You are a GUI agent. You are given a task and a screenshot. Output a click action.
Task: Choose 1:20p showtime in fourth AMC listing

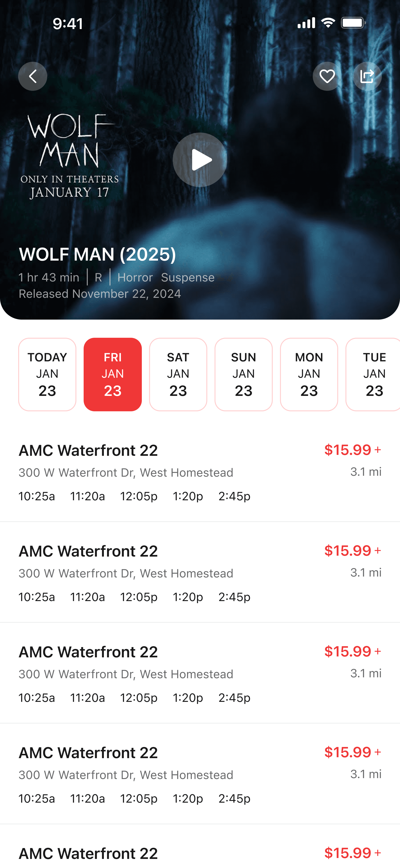click(x=188, y=799)
